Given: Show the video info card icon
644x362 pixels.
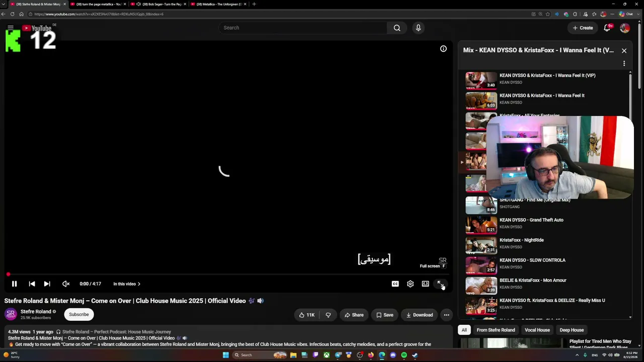Looking at the screenshot, I should click(443, 49).
